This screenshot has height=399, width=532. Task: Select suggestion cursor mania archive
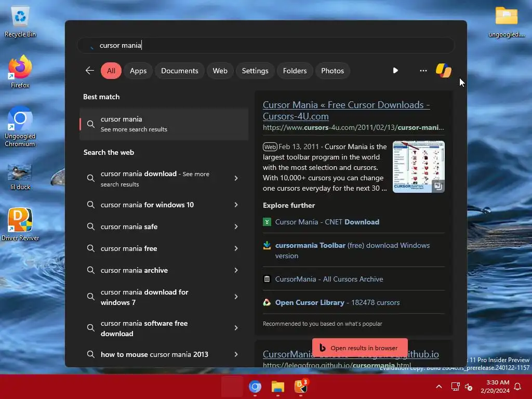164,270
